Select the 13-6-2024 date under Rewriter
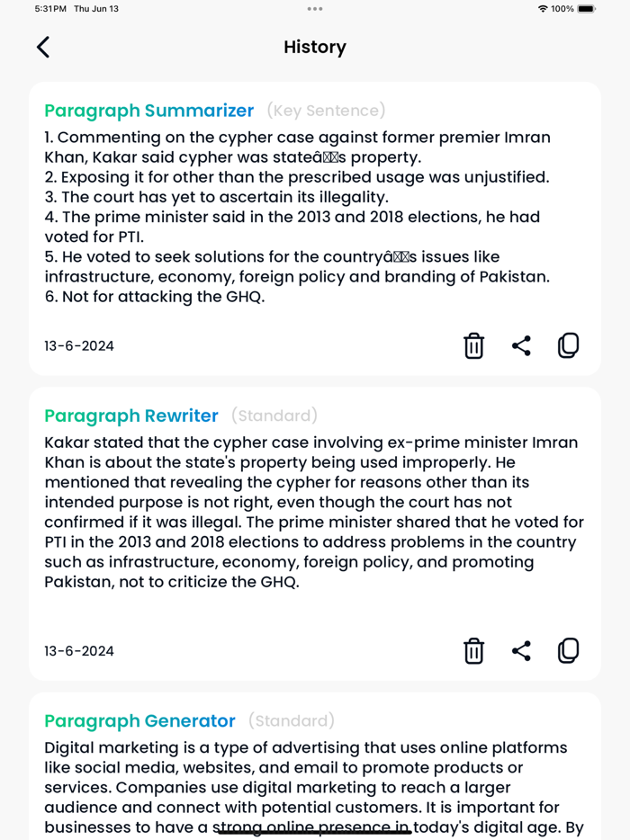Image resolution: width=630 pixels, height=840 pixels. click(x=78, y=650)
